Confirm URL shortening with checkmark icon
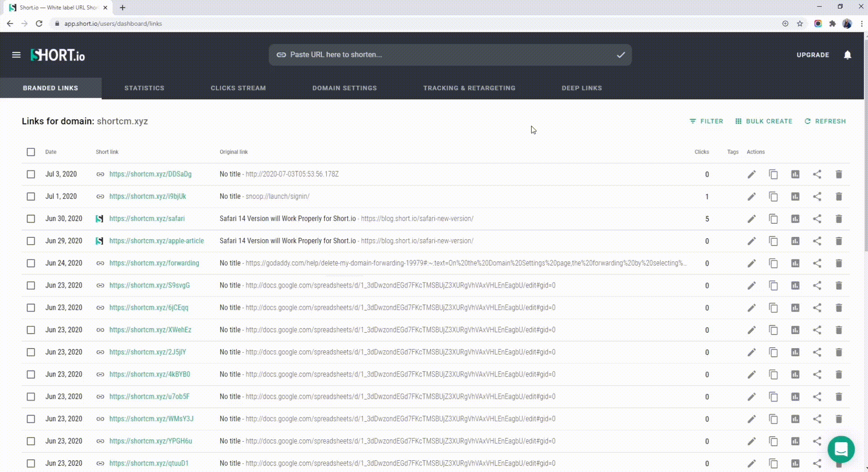This screenshot has height=472, width=868. (621, 55)
